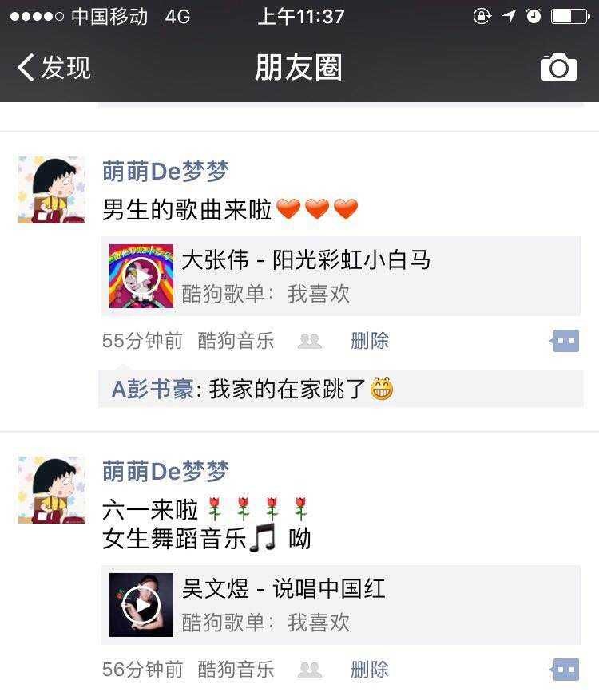This screenshot has width=599, height=700.
Task: Open 酷狗音乐 source link on first post
Action: [236, 341]
